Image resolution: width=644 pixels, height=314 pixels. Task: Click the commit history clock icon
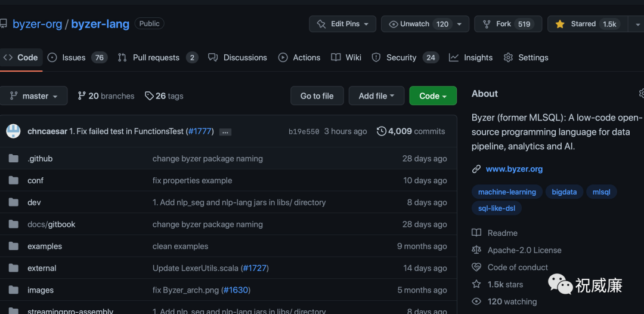[x=382, y=131]
